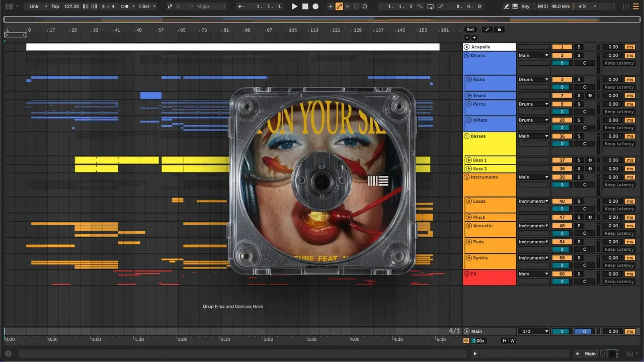The width and height of the screenshot is (644, 362).
Task: Toggle the Bass 1 track activator 37
Action: (x=562, y=160)
